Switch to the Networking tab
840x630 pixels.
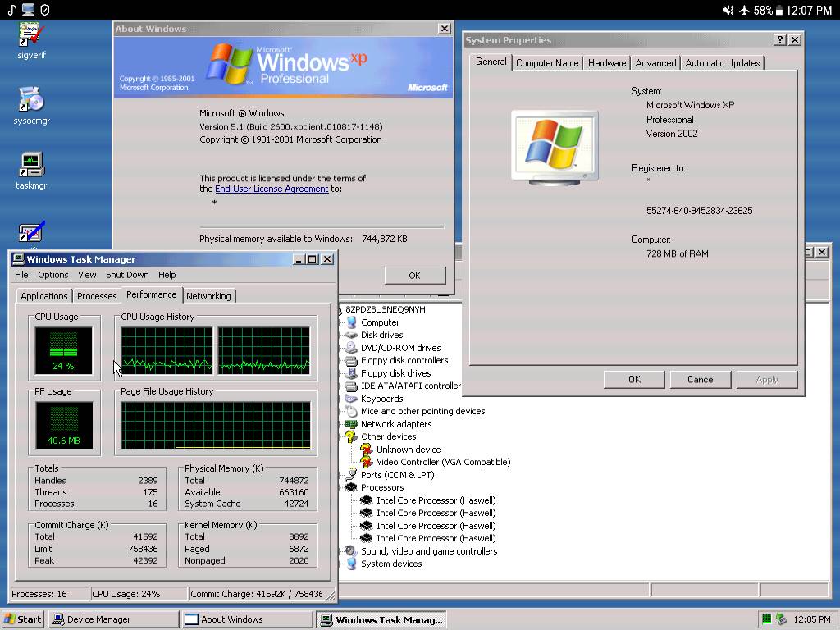coord(208,296)
